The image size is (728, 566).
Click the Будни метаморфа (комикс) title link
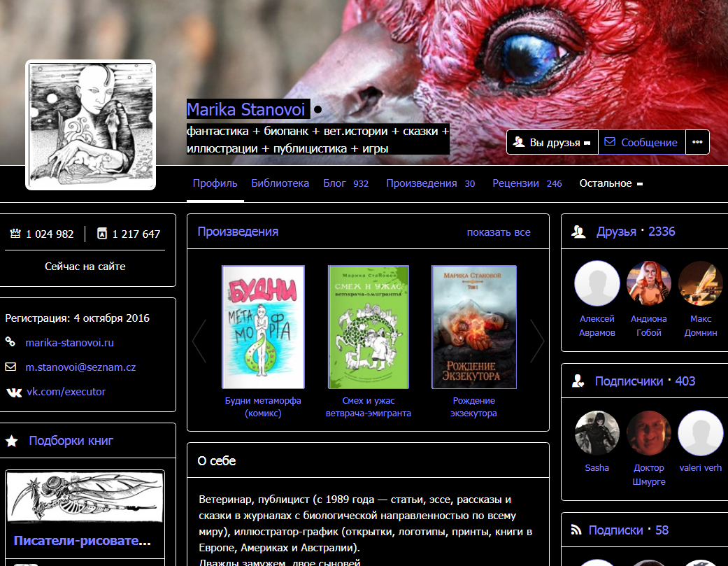pyautogui.click(x=263, y=406)
